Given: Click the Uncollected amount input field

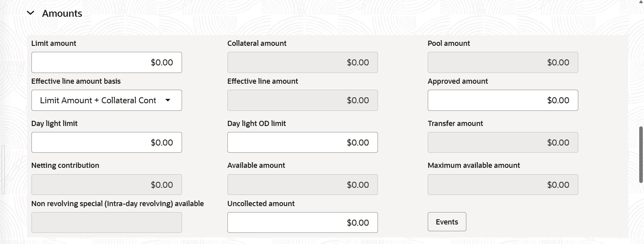Looking at the screenshot, I should [302, 223].
